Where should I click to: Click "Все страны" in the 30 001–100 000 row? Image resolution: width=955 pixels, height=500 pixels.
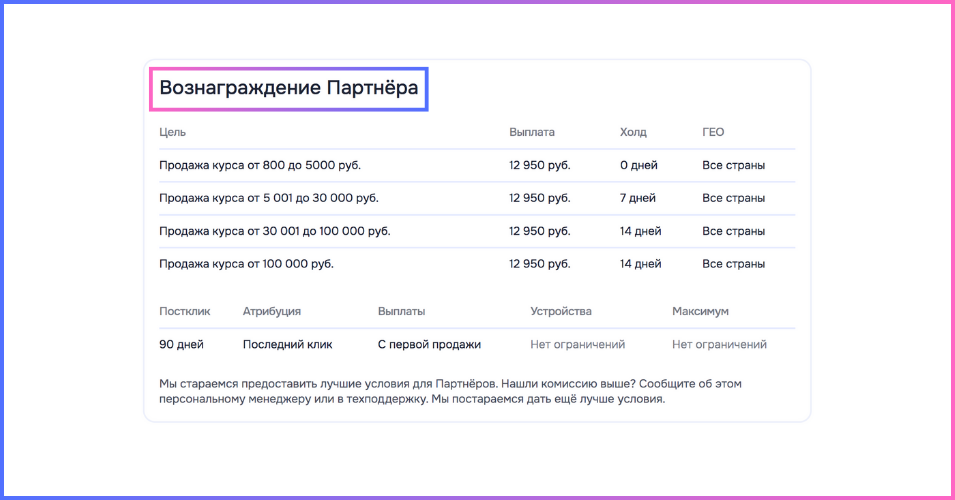pos(733,231)
